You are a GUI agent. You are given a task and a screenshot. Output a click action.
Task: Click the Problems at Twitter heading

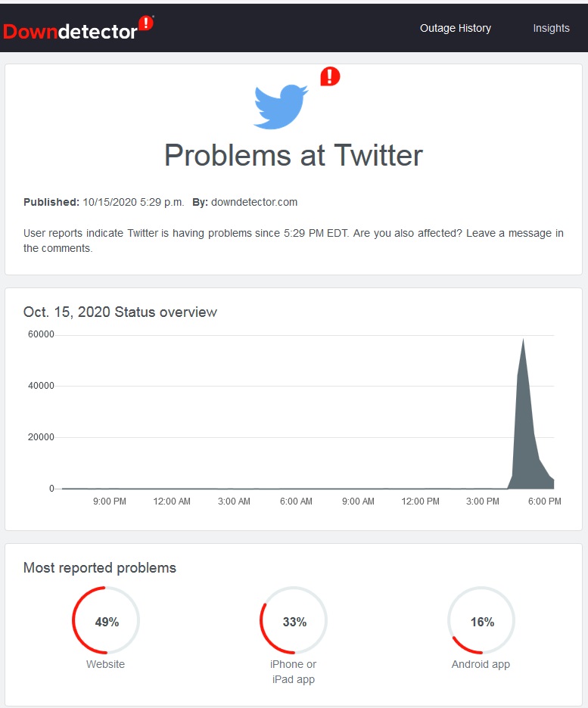[294, 155]
